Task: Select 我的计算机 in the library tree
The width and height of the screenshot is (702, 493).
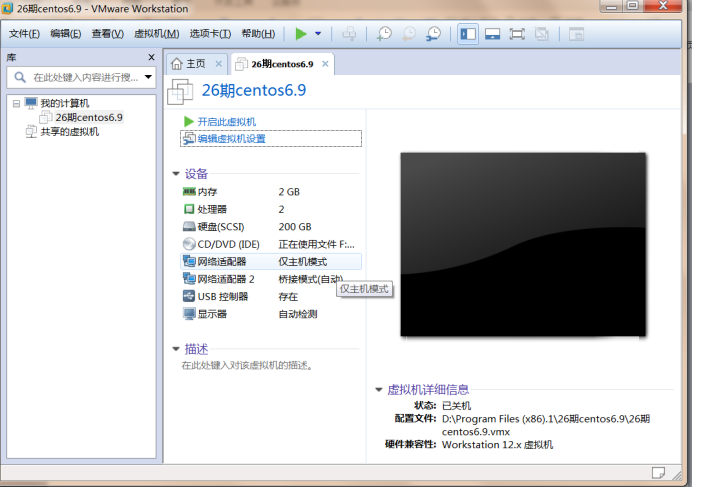Action: coord(65,103)
